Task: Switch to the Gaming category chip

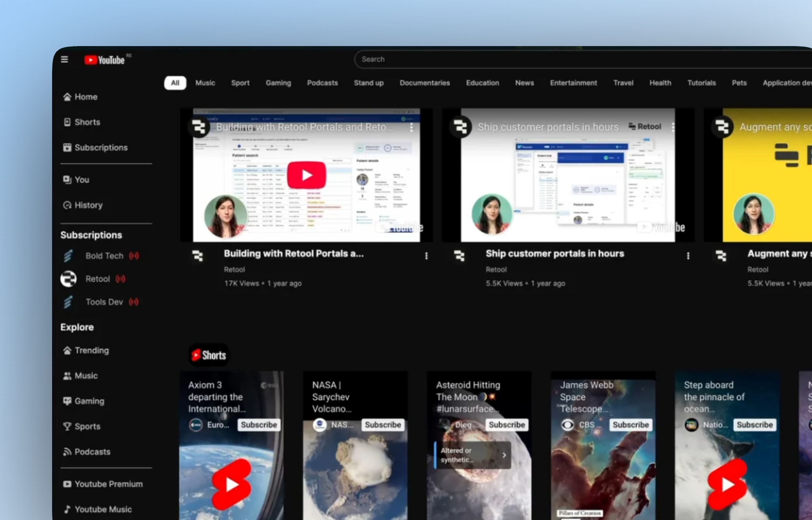Action: tap(278, 83)
